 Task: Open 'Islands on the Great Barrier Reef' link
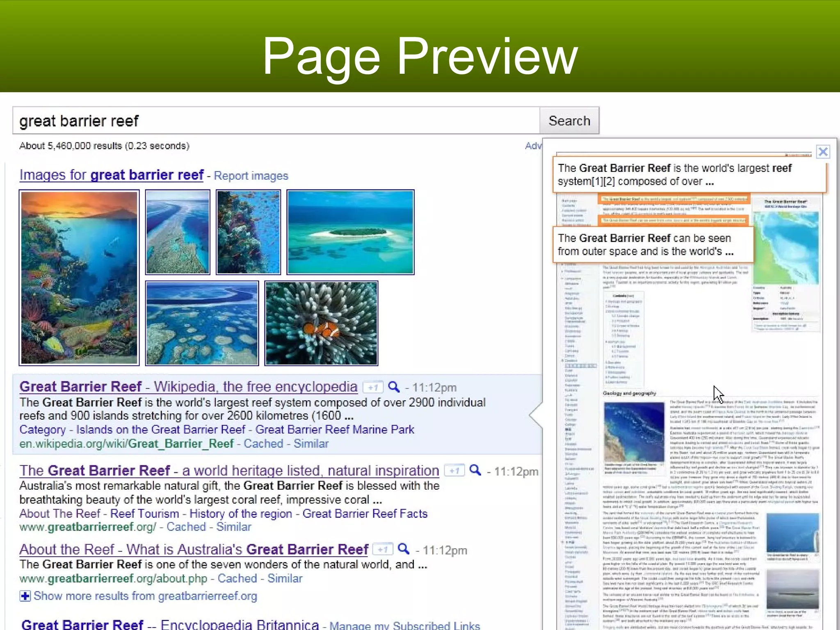coord(161,429)
